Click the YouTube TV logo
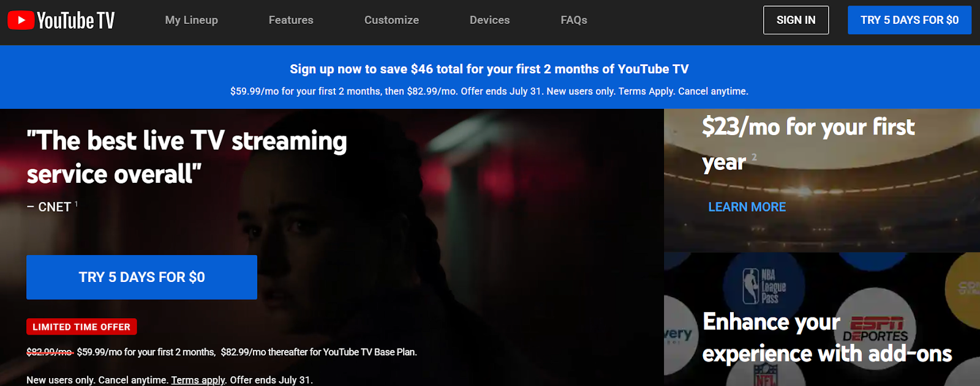 click(x=61, y=20)
